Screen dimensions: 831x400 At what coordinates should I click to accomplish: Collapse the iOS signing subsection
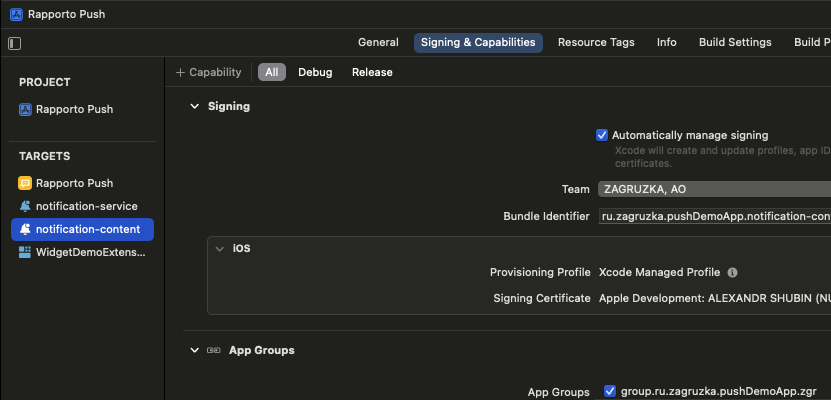[220, 248]
